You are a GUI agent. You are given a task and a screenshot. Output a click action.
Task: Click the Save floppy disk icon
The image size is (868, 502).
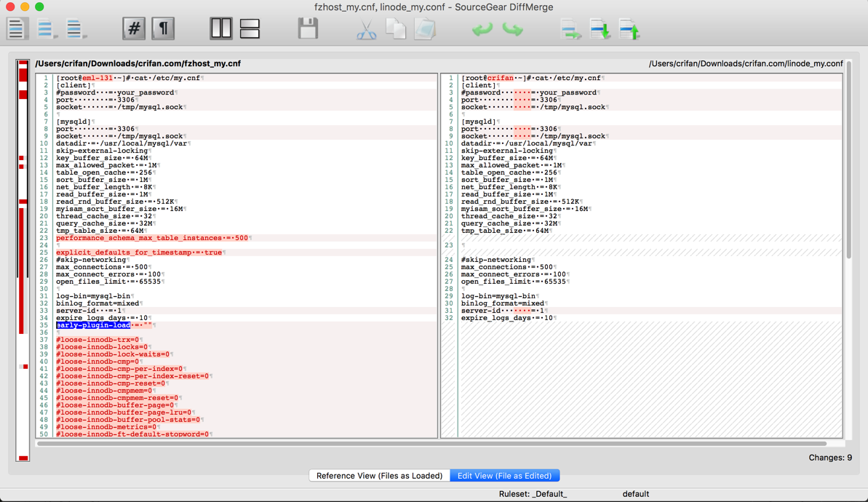(308, 28)
